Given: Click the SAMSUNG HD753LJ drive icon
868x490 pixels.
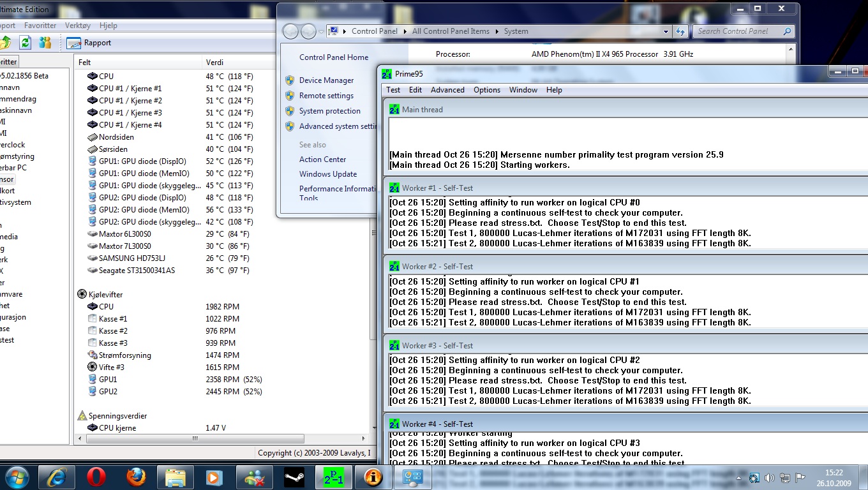Looking at the screenshot, I should [x=93, y=258].
